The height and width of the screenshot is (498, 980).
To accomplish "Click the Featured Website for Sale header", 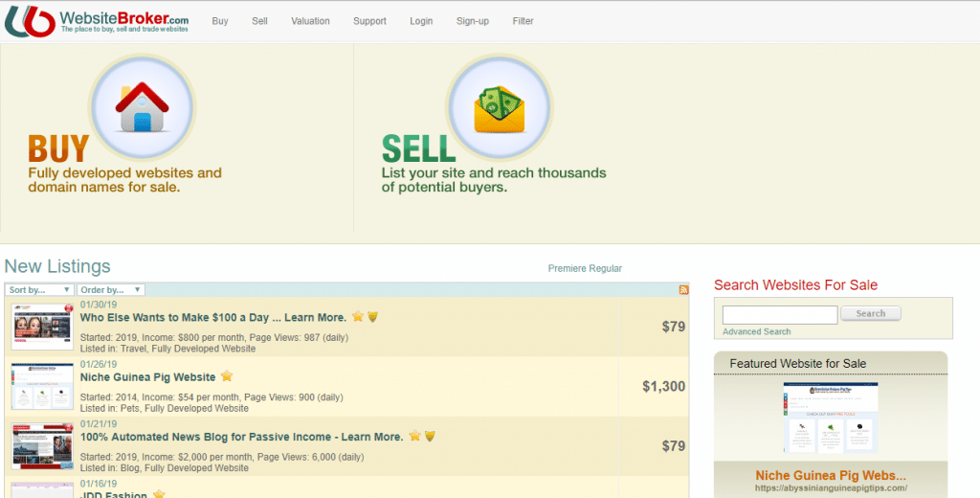I will click(x=797, y=364).
